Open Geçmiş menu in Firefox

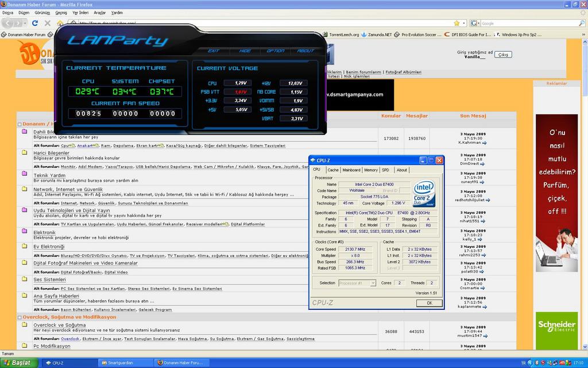click(x=61, y=13)
